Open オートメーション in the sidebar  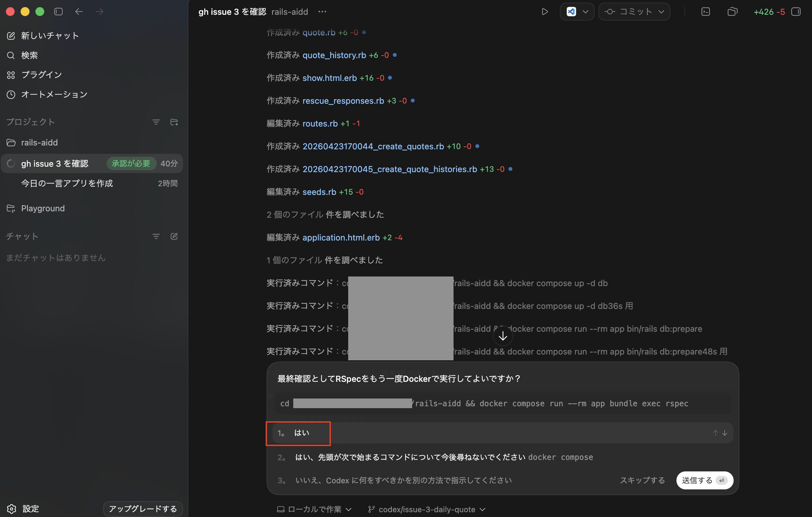point(54,94)
